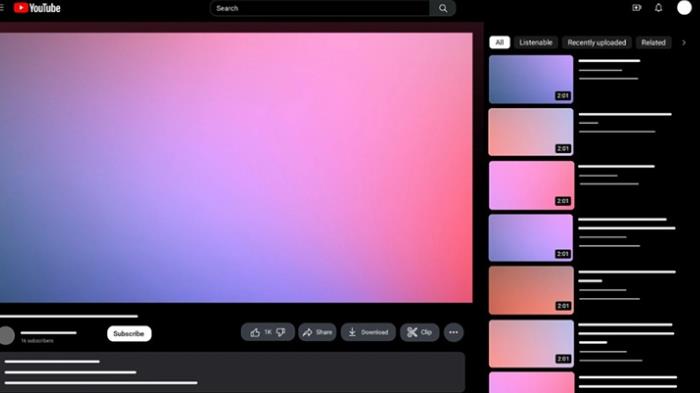Select the Recently uploaded chip
The width and height of the screenshot is (700, 393).
coord(596,42)
